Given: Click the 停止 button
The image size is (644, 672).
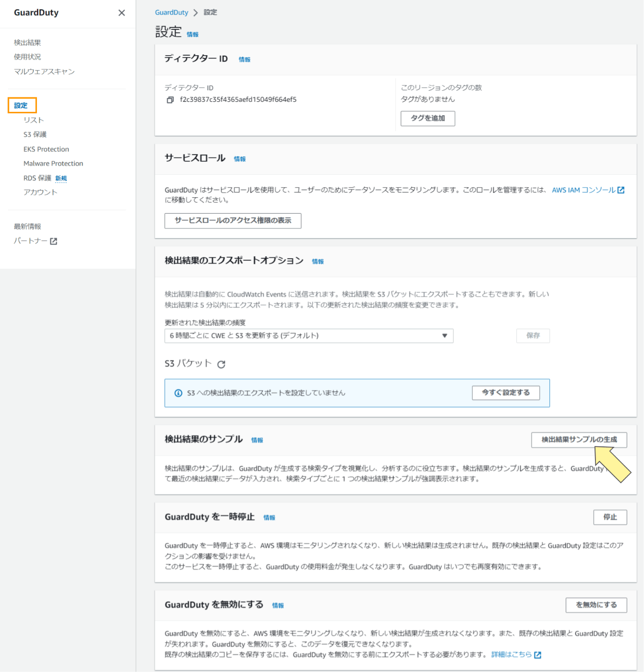Looking at the screenshot, I should pyautogui.click(x=610, y=517).
